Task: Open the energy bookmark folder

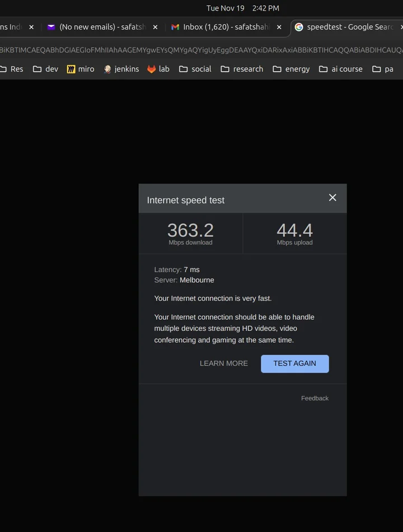Action: [x=291, y=69]
